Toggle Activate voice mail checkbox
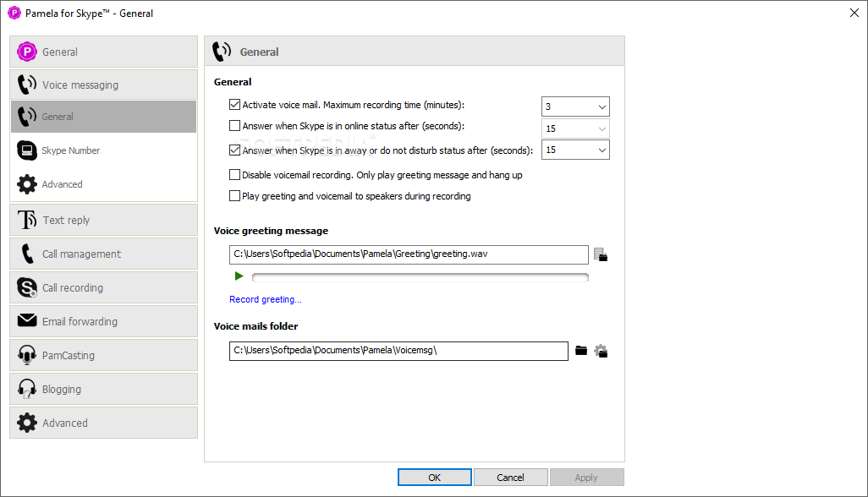Screen dimensions: 868x497 coord(234,105)
